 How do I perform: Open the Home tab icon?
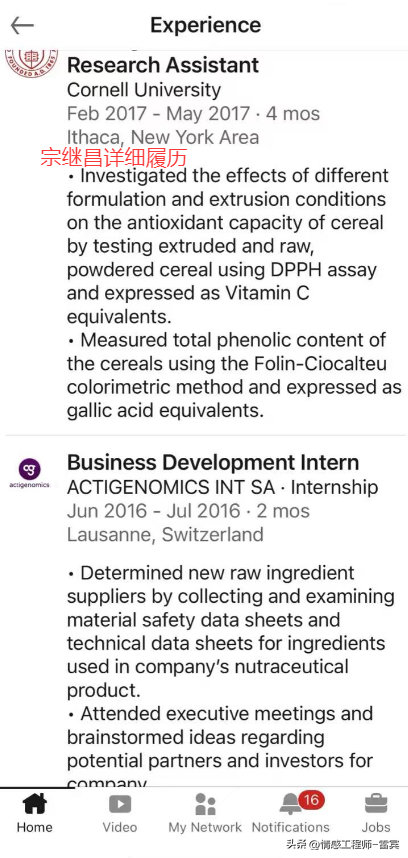(34, 805)
